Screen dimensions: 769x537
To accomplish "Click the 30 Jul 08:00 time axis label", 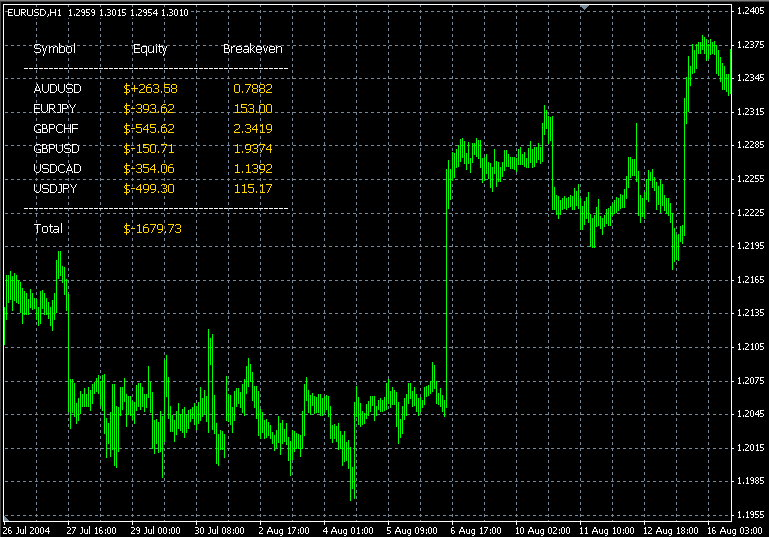I will pos(220,531).
